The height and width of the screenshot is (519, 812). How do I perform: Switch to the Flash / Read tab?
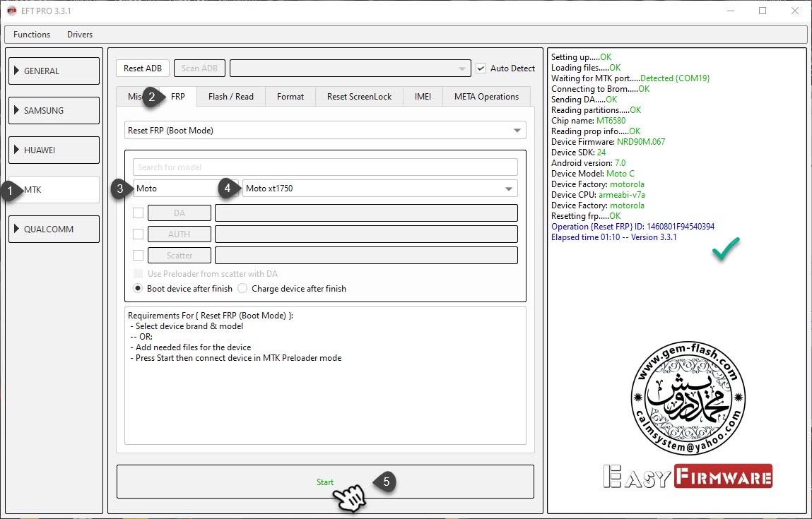click(x=231, y=97)
